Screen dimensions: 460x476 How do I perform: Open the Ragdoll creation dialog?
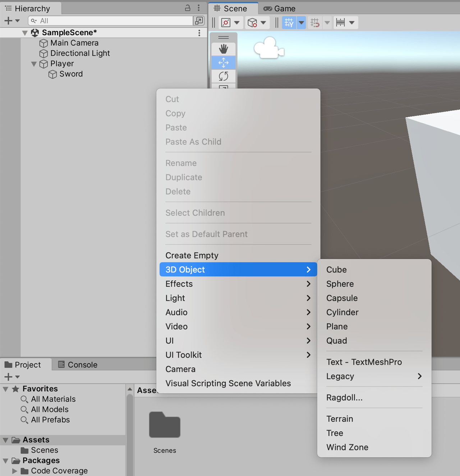pos(344,398)
